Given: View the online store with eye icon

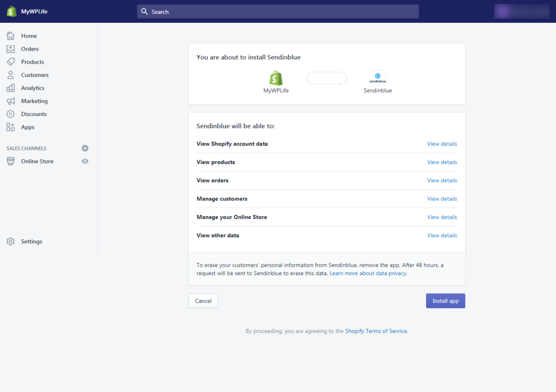Looking at the screenshot, I should (x=85, y=161).
